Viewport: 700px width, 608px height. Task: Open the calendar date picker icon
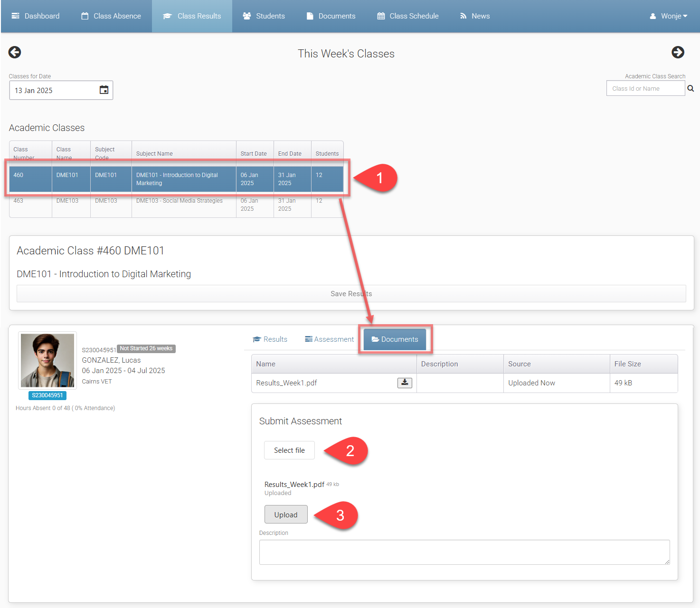[x=104, y=90]
